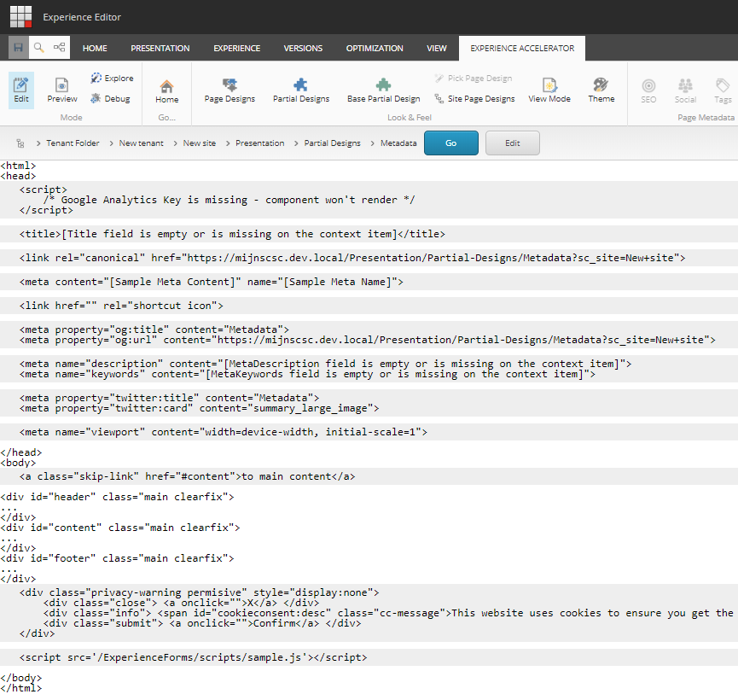
Task: Switch to the OPTIMIZATION tab
Action: [x=375, y=48]
